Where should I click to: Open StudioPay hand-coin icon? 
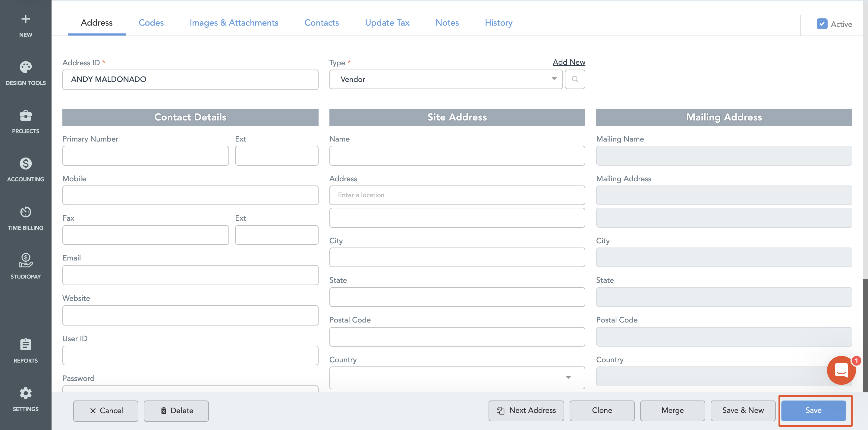[x=26, y=260]
